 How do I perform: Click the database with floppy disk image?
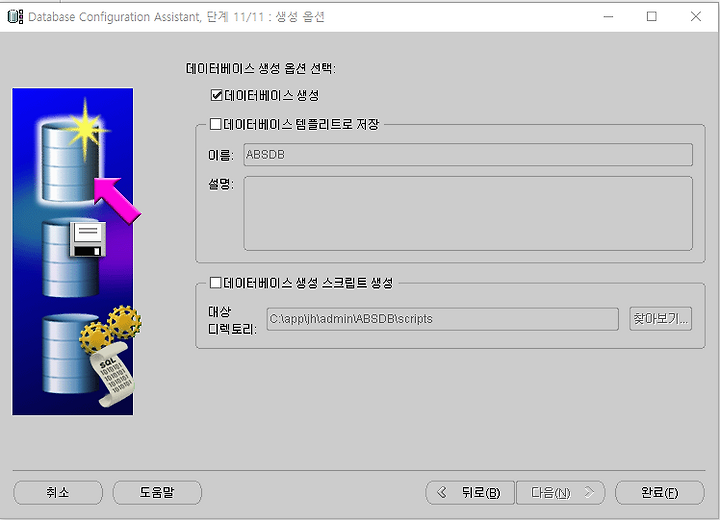(73, 258)
